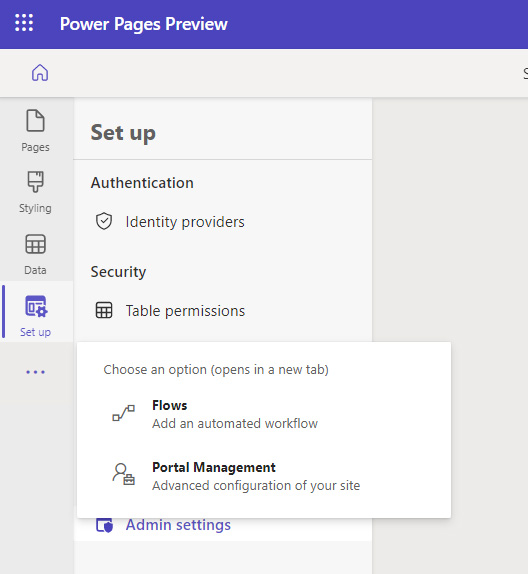Open the Pages workspace icon

click(36, 120)
